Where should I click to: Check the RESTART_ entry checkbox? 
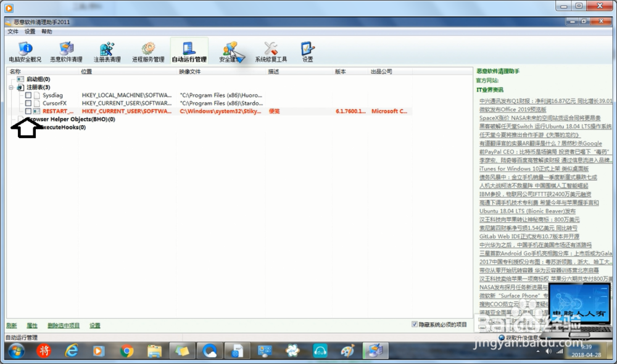pyautogui.click(x=28, y=112)
